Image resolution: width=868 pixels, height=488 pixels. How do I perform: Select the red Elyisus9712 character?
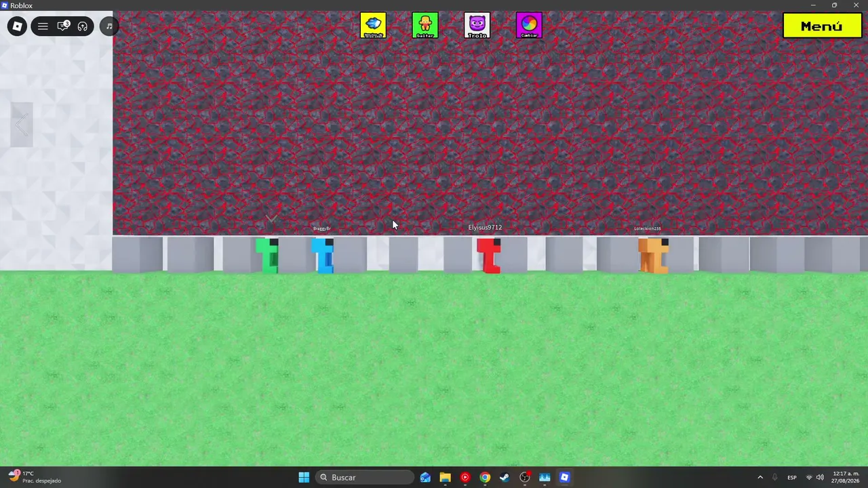pyautogui.click(x=489, y=256)
